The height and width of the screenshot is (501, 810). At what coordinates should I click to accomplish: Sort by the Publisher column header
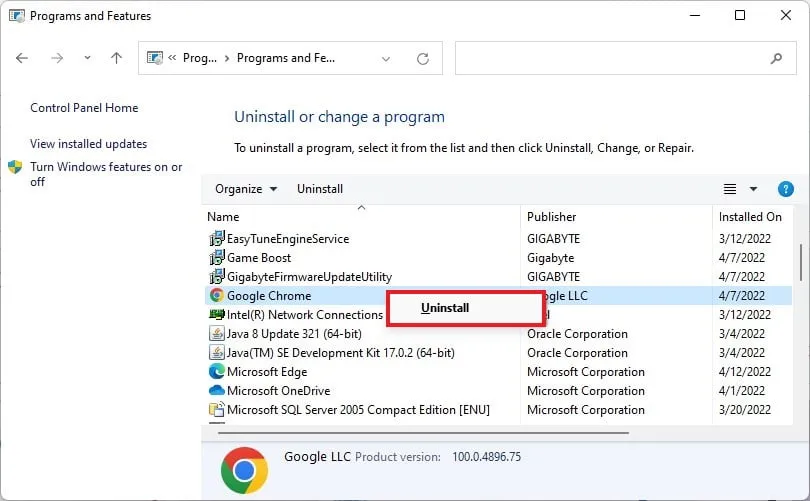[551, 217]
